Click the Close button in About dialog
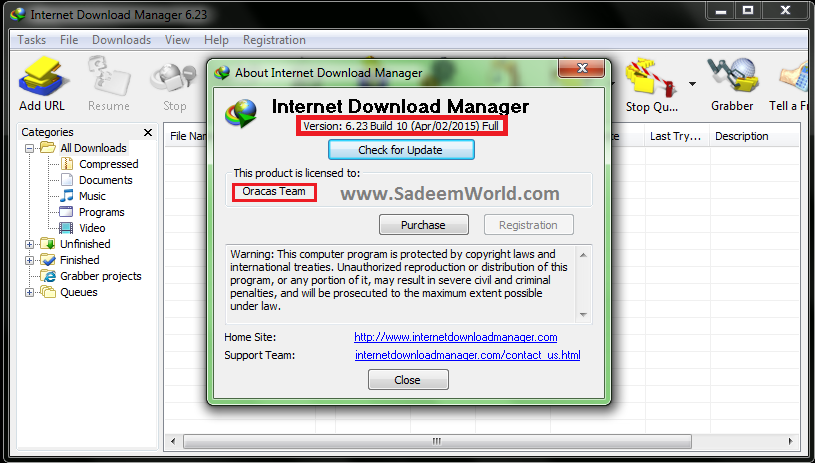The height and width of the screenshot is (463, 815). tap(408, 380)
